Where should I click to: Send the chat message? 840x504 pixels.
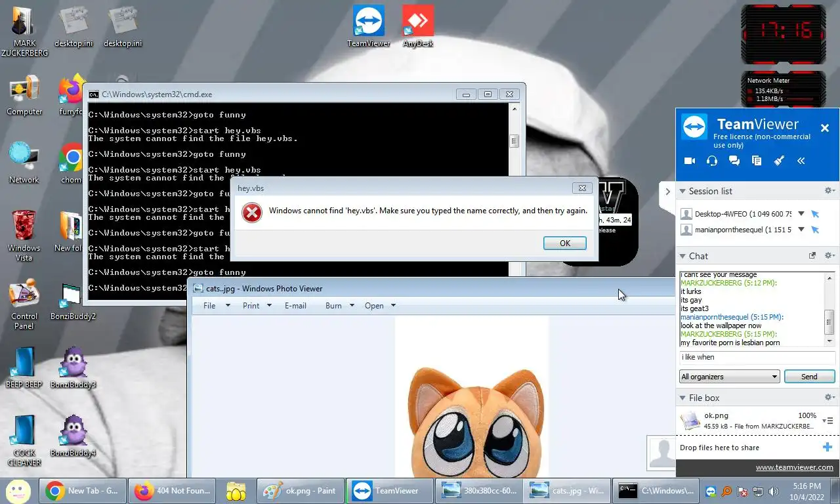pyautogui.click(x=809, y=377)
